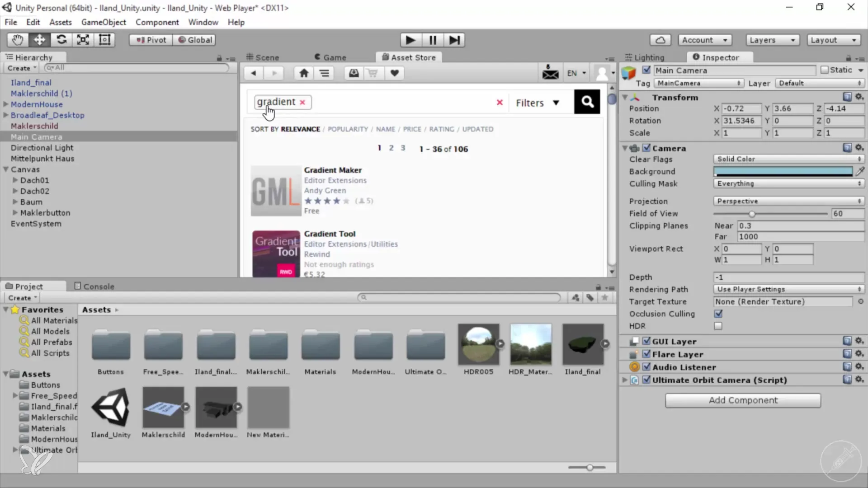Open the cloud services icon

(660, 40)
